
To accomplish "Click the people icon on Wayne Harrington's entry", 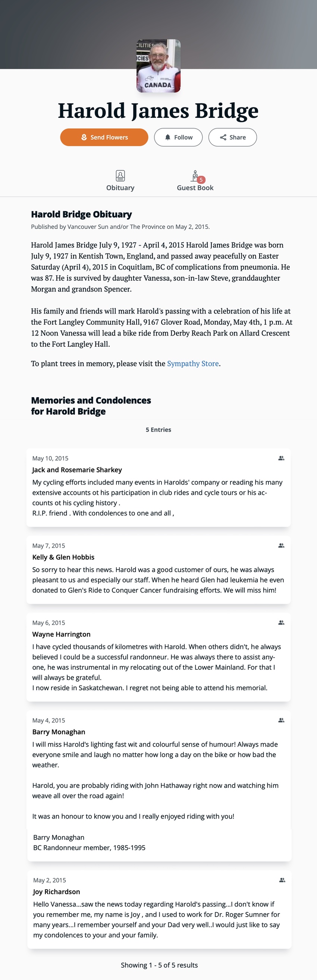I will click(x=281, y=623).
